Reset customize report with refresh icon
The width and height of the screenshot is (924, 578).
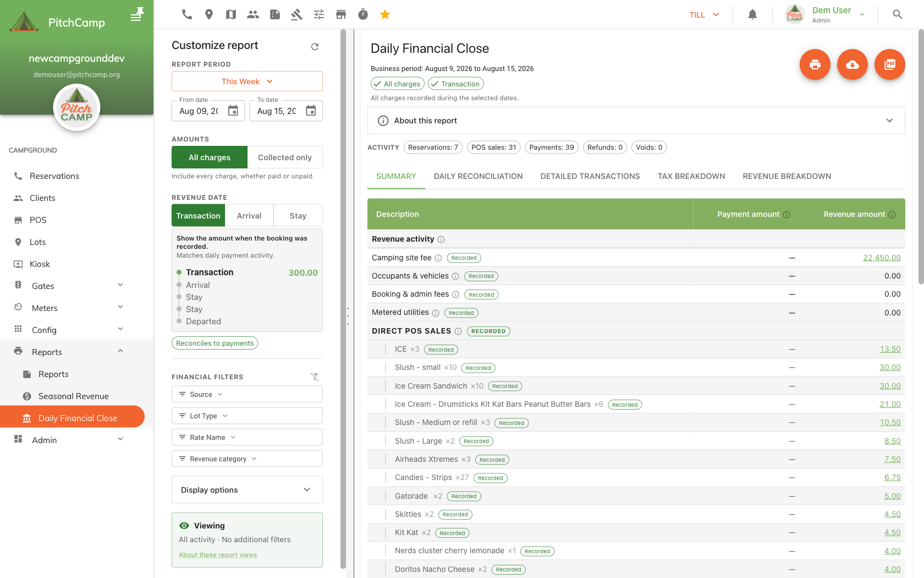click(315, 46)
